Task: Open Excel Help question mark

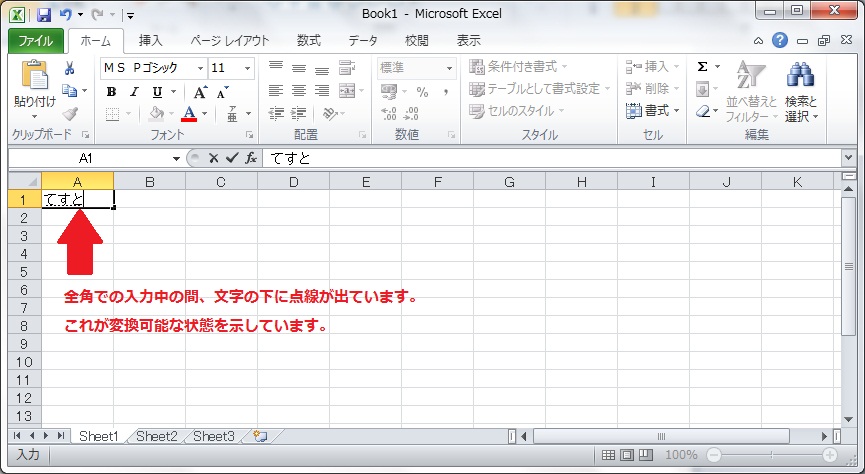Action: (779, 40)
